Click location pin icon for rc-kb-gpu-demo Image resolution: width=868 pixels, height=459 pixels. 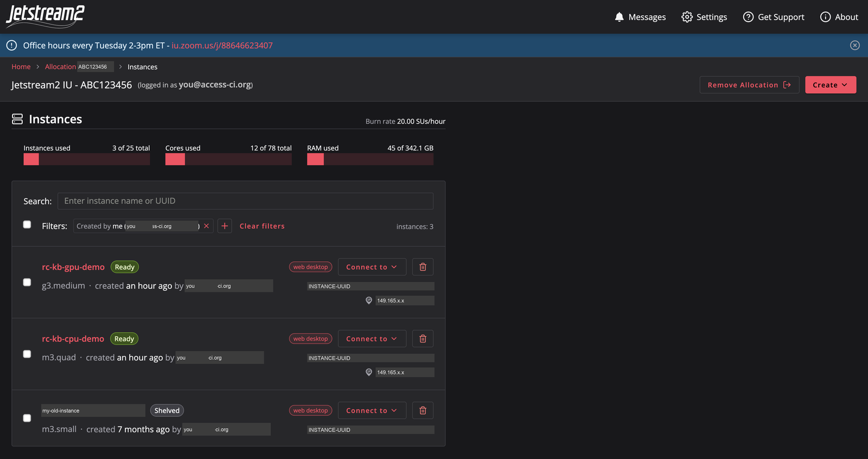point(369,300)
